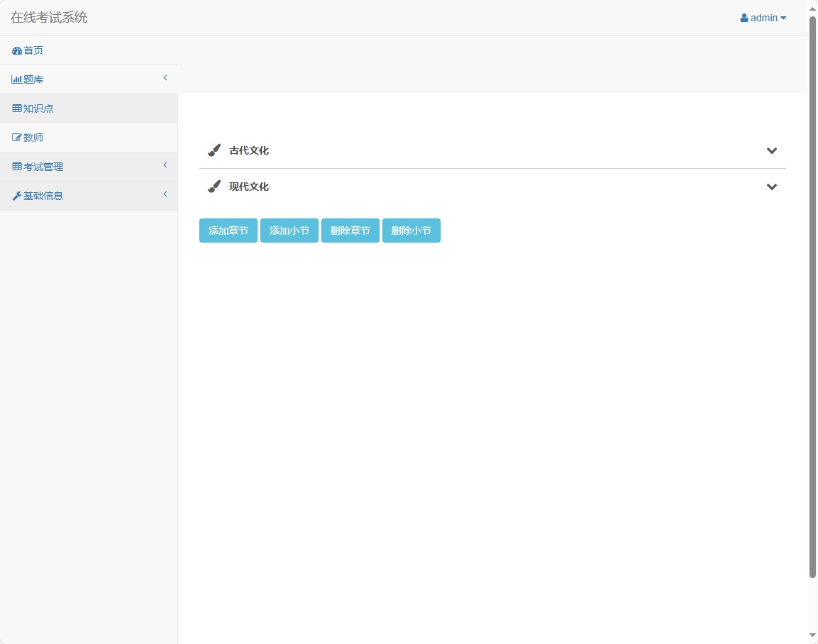Click the 古代文化 chapter title
This screenshot has width=818, height=644.
pos(249,150)
